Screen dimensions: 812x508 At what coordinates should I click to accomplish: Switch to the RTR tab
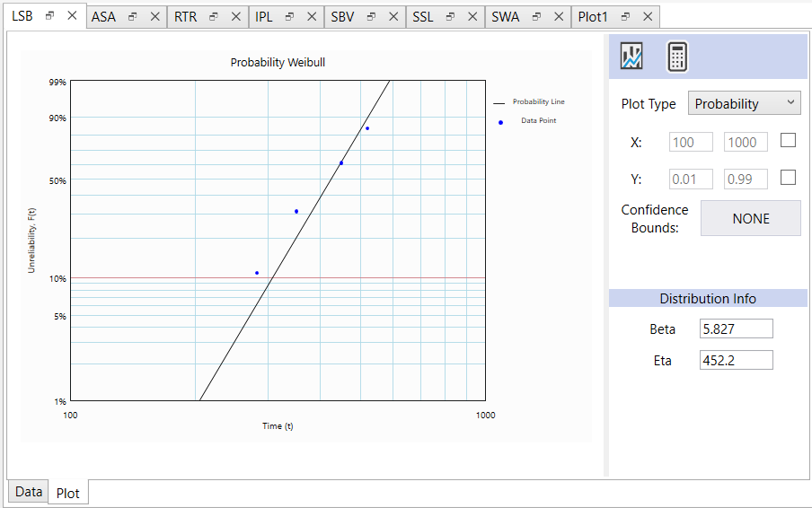[x=185, y=16]
